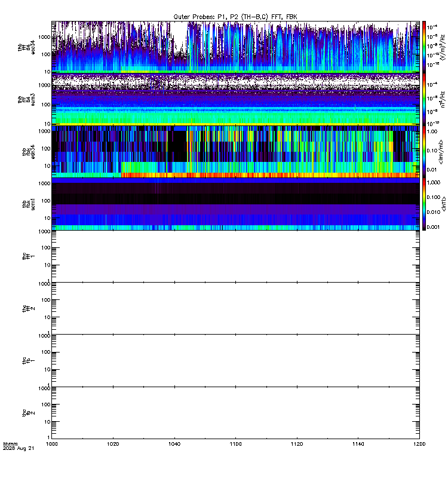Click the 1040 time tick label
Viewport: 448px width, 478px height.
[174, 444]
